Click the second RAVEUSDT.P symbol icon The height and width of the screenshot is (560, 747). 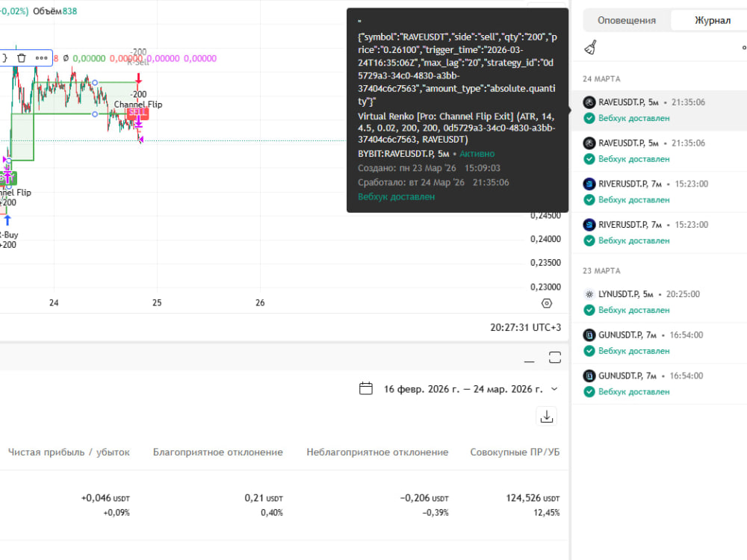point(589,143)
